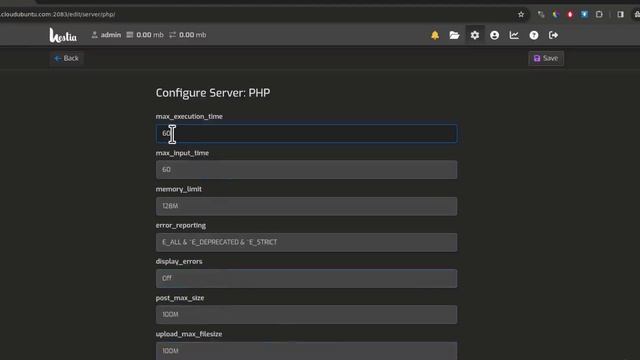Click the memory_limit label
Viewport: 640px width, 360px height.
[x=178, y=189]
